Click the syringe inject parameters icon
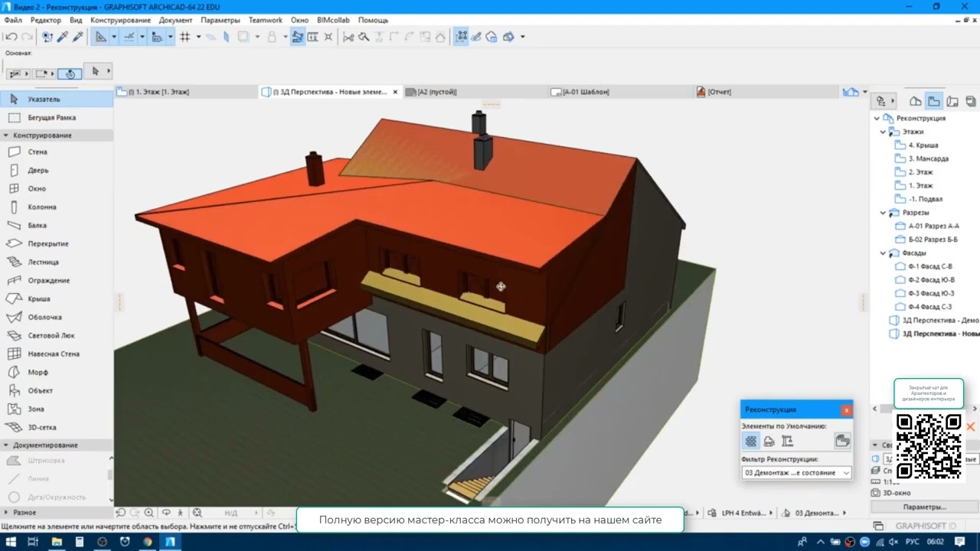This screenshot has width=980, height=551. [x=77, y=37]
